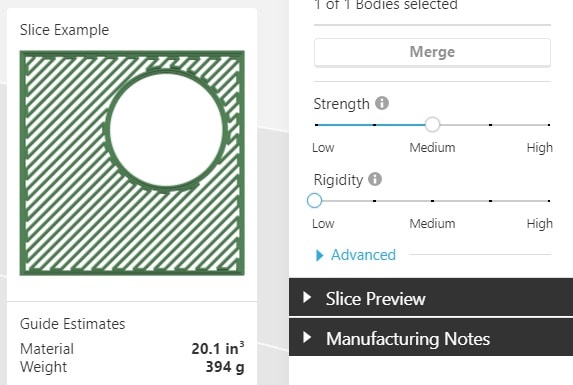Viewport: 573px width, 385px height.
Task: Set Rigidity slider to Medium tick
Action: click(432, 201)
